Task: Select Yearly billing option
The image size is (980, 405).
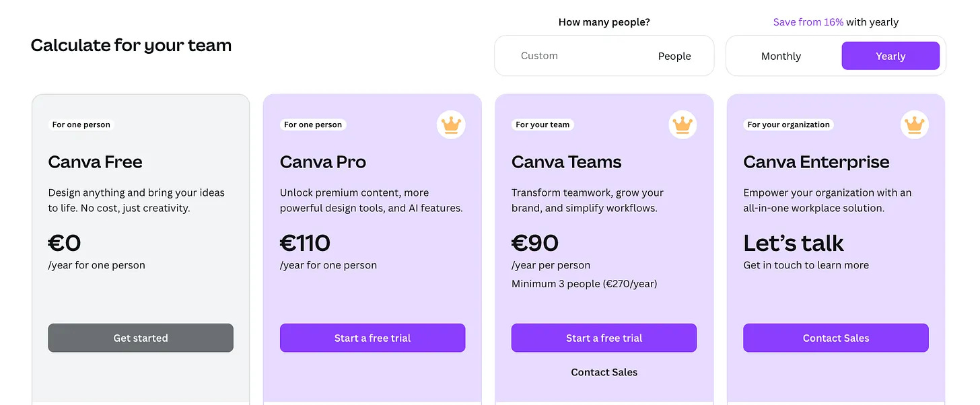Action: (890, 56)
